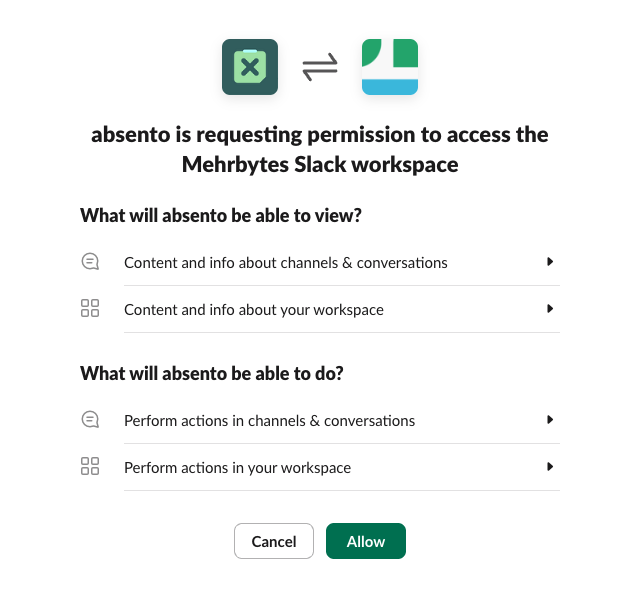This screenshot has height=593, width=641.
Task: Select 'Perform actions in channels & conversations' row text
Action: tap(269, 421)
